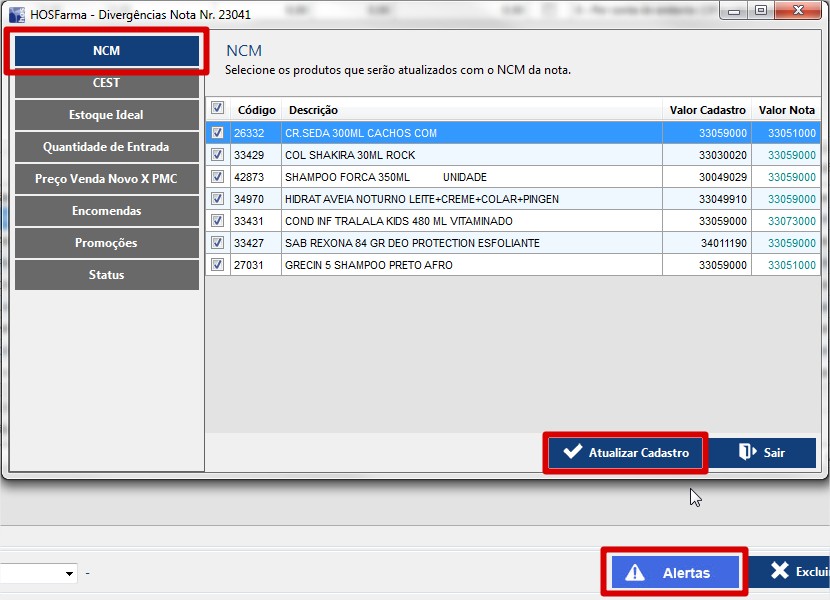Open the Estoque Ideal section
Image resolution: width=830 pixels, height=600 pixels.
tap(106, 115)
